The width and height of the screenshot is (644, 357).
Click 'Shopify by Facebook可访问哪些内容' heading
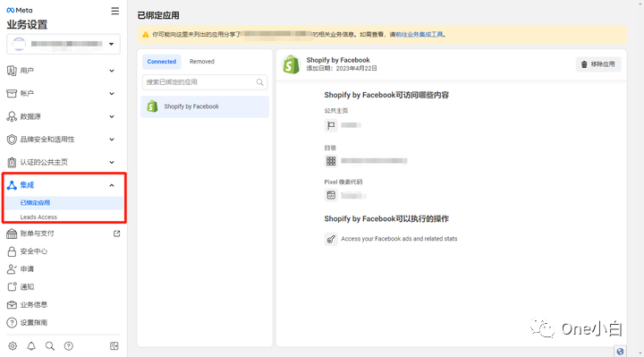[386, 95]
